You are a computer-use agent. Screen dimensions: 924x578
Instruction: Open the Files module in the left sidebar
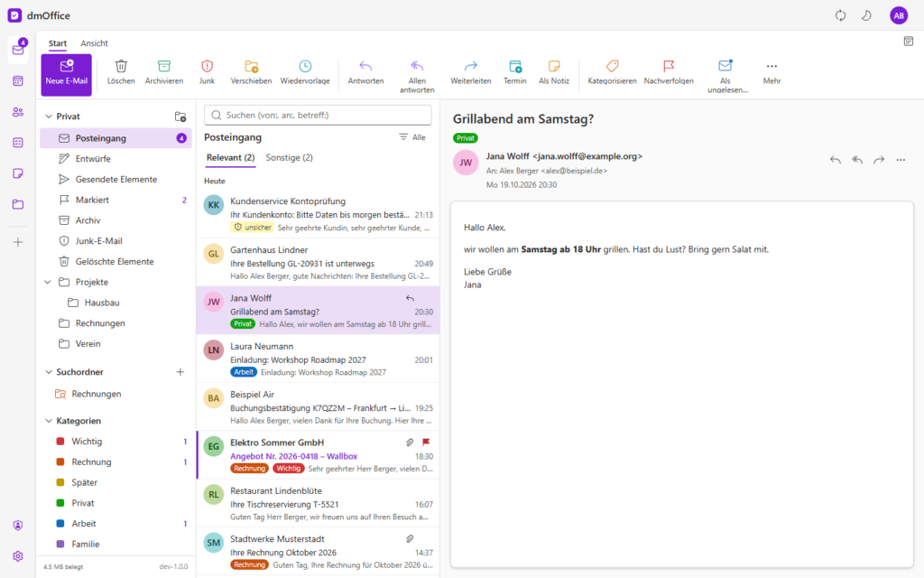click(x=18, y=205)
